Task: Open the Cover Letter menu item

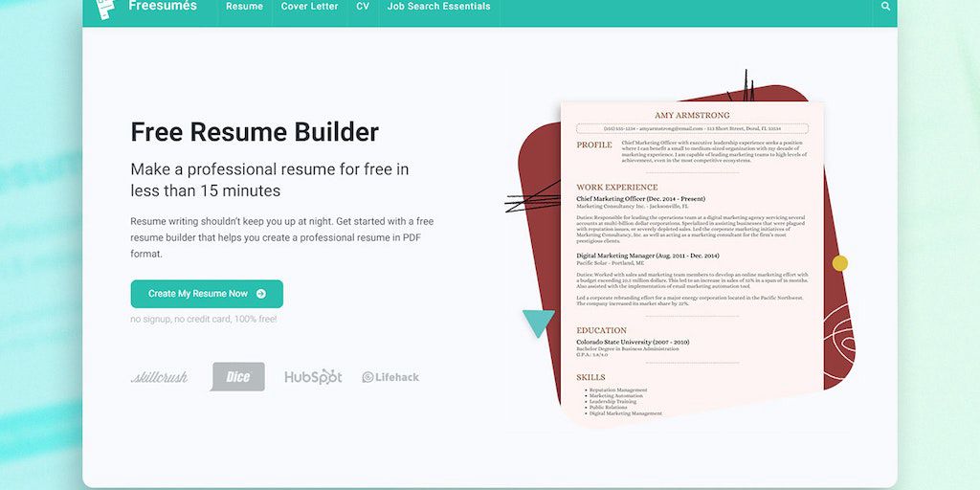Action: click(309, 7)
